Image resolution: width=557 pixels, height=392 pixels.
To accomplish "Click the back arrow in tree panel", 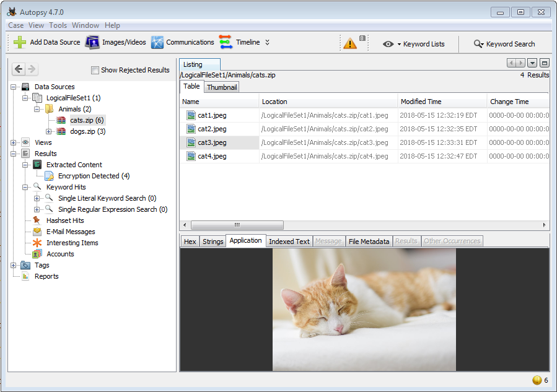I will point(19,69).
